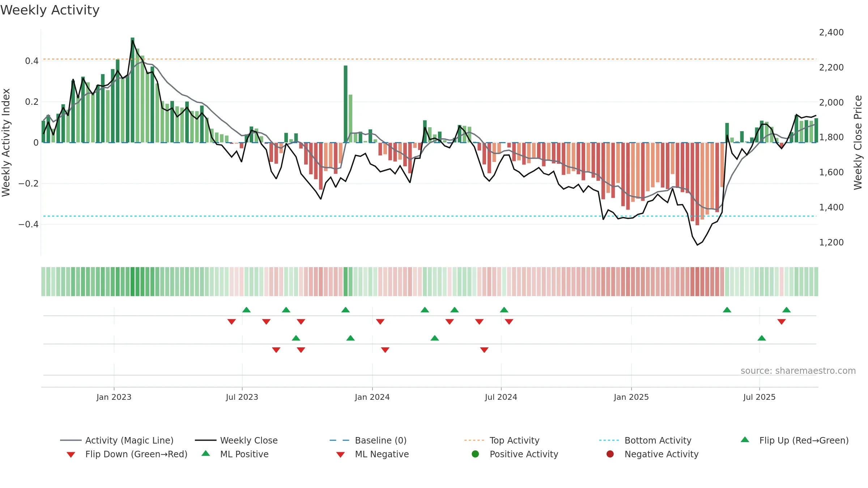This screenshot has width=868, height=488.
Task: Click the Negative Activity red circle icon
Action: coord(610,454)
